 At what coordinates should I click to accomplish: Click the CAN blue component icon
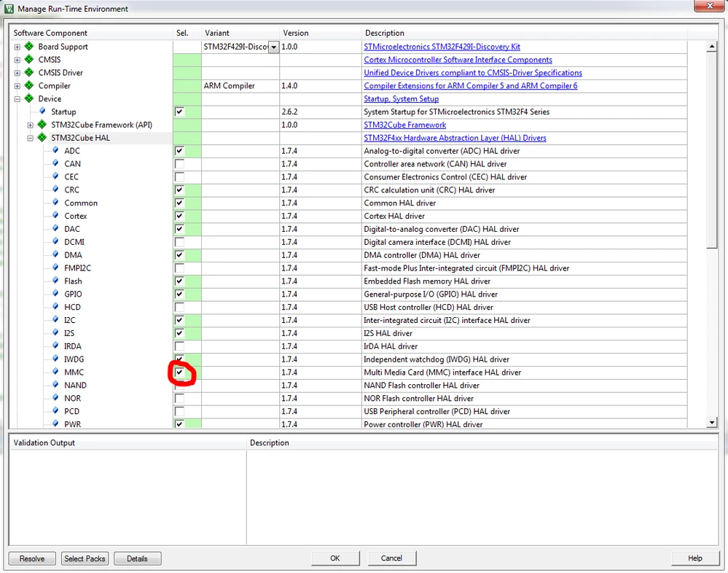click(55, 163)
